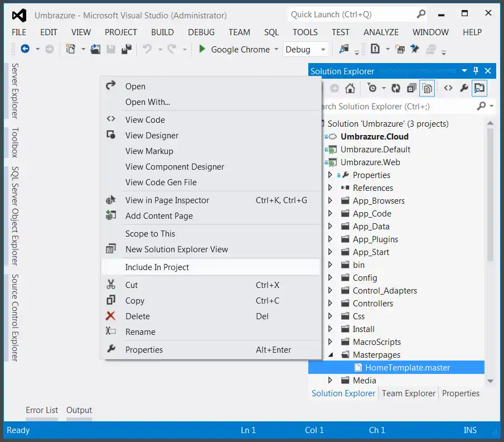Viewport: 504px width, 442px height.
Task: Choose Delete from the context menu
Action: tap(211, 316)
